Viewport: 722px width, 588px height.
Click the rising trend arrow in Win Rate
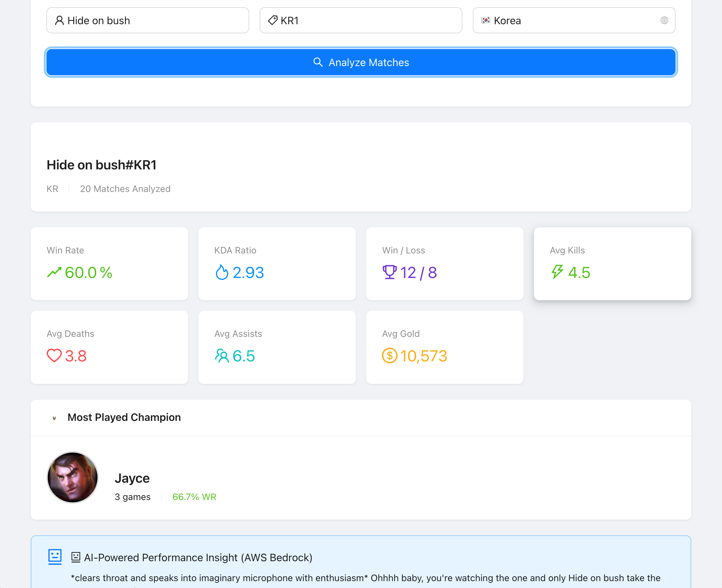point(54,272)
